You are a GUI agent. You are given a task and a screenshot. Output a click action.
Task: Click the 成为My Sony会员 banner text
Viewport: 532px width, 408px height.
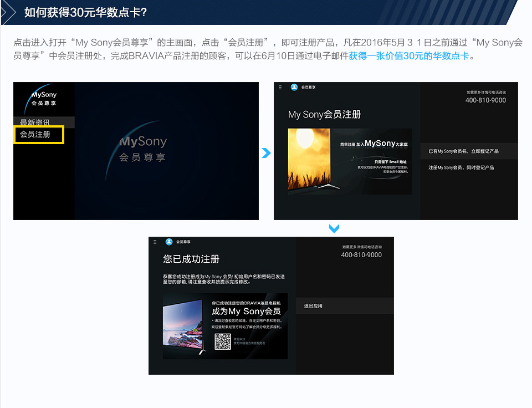coord(246,311)
